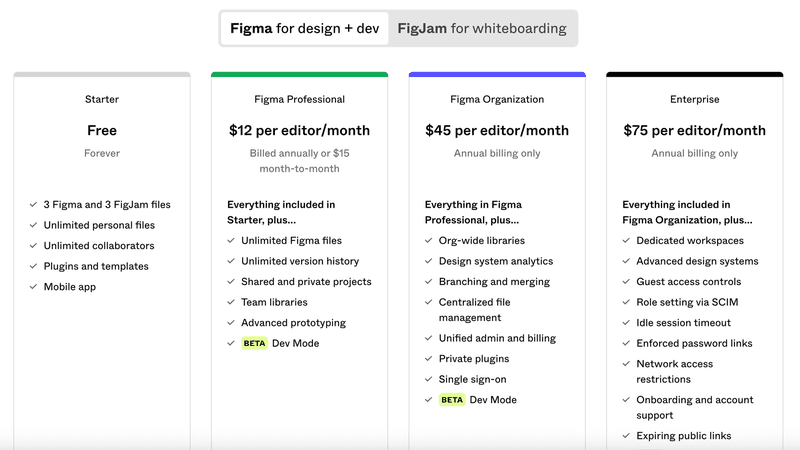800x450 pixels.
Task: Click the BETA badge in Figma Professional
Action: 254,343
